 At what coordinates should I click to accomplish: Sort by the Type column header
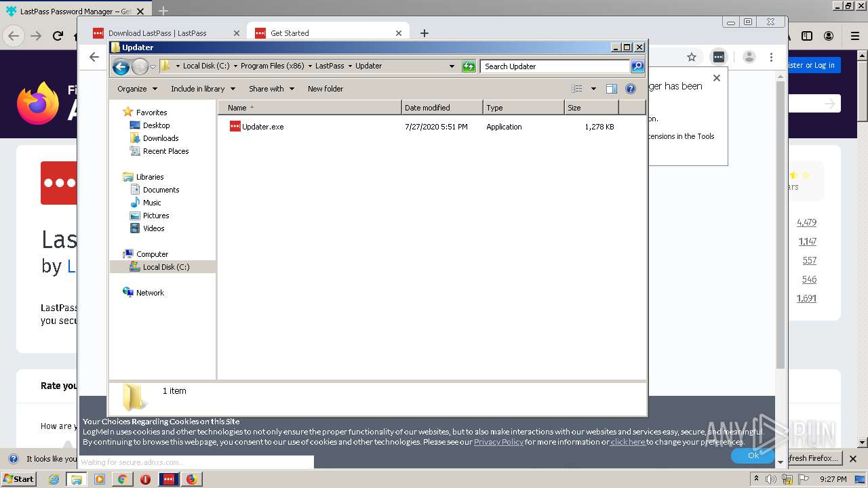pos(524,108)
